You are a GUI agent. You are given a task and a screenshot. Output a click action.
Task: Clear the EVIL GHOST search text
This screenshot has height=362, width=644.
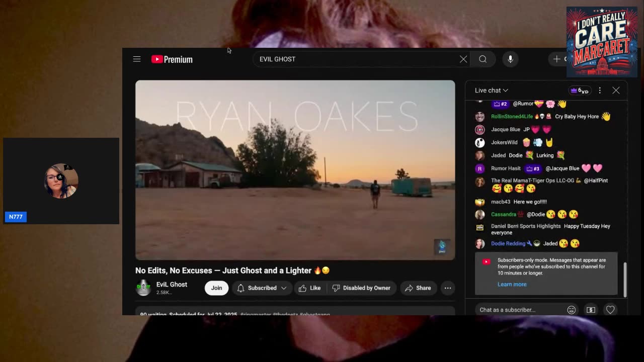[x=463, y=59]
